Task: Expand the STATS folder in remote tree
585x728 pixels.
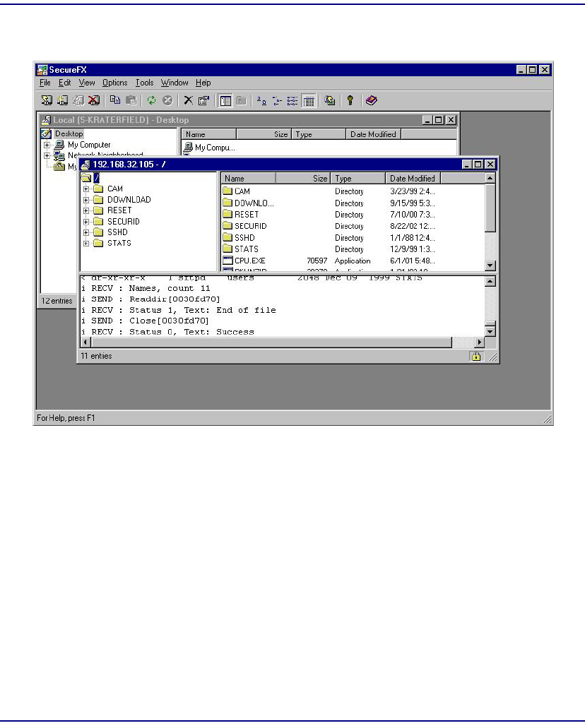Action: (86, 244)
